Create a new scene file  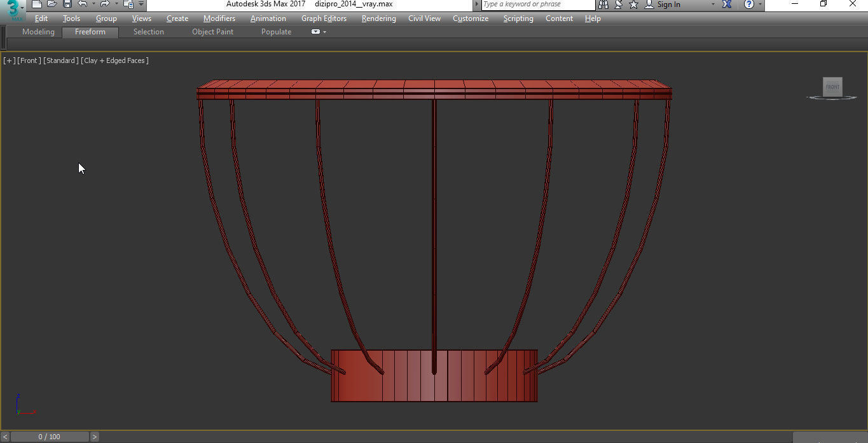[x=37, y=4]
